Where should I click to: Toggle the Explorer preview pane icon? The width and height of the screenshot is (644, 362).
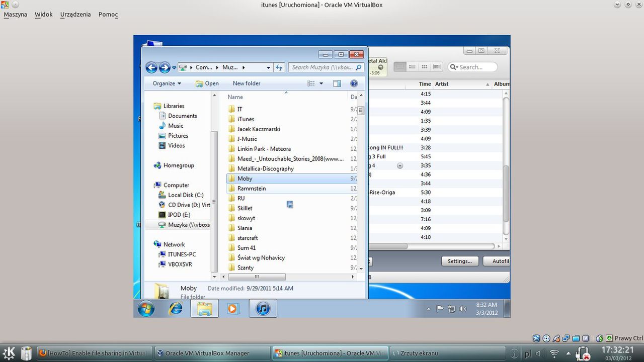(337, 83)
